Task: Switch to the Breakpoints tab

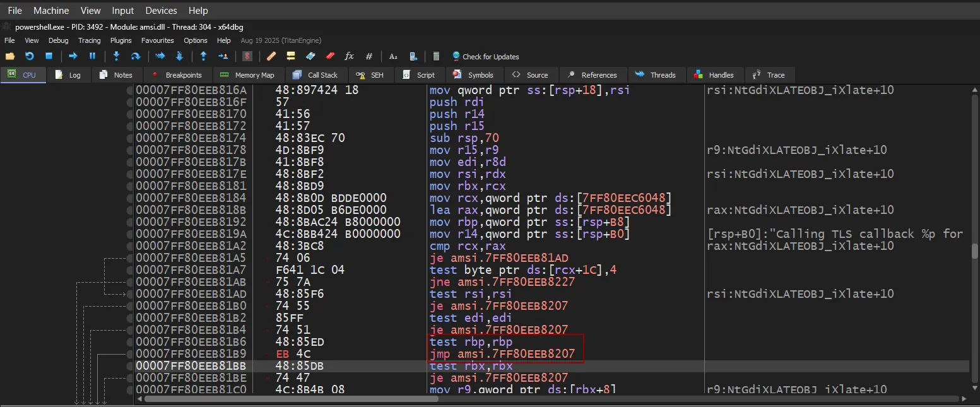Action: [177, 75]
